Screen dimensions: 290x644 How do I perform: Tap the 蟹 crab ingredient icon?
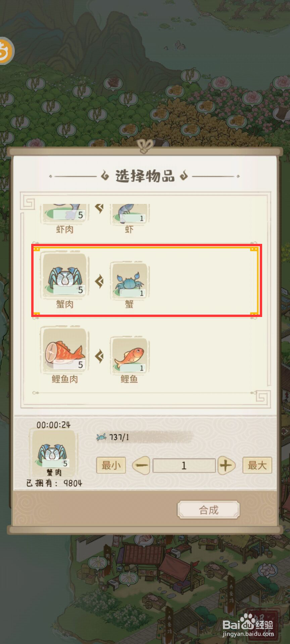click(130, 280)
